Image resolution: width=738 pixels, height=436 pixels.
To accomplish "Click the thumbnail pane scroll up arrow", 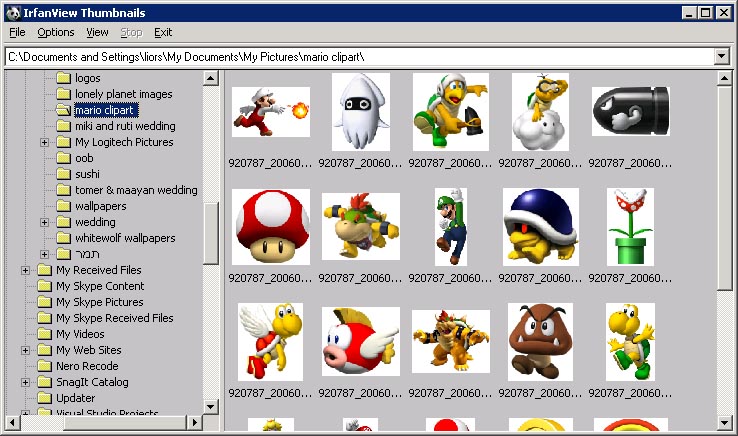I will (x=725, y=78).
